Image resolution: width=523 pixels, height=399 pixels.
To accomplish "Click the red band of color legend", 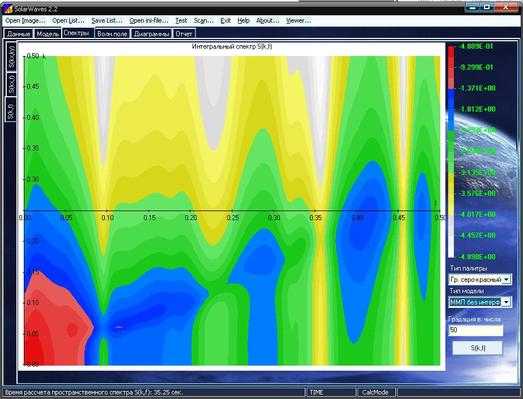I will [x=451, y=67].
